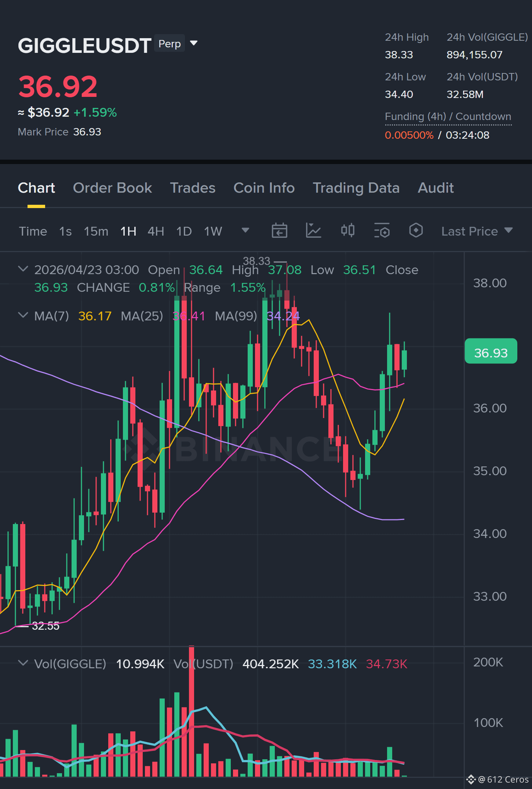
Task: Click the Binance logo watermark icon
Action: click(x=141, y=448)
